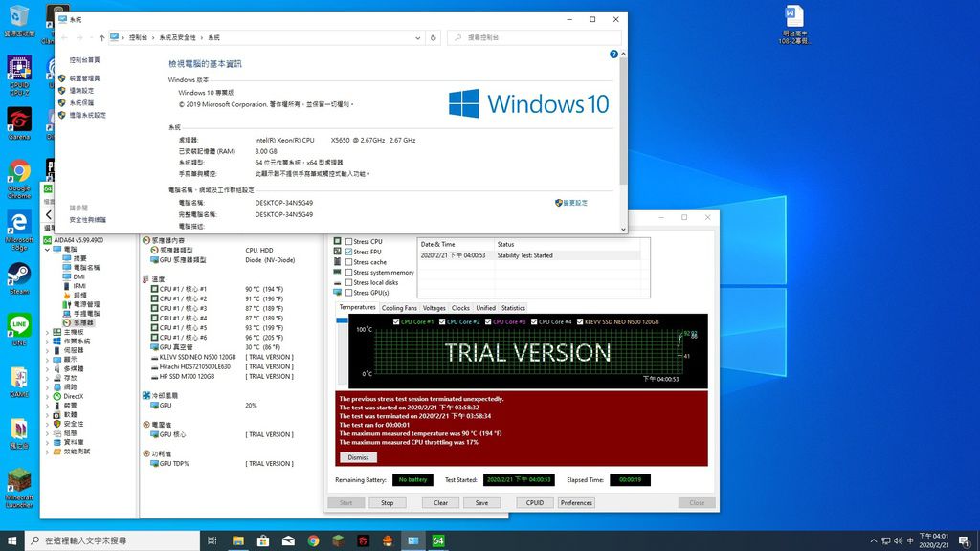Click the Stop button in stability test
Screen dimensions: 980x551
[388, 503]
